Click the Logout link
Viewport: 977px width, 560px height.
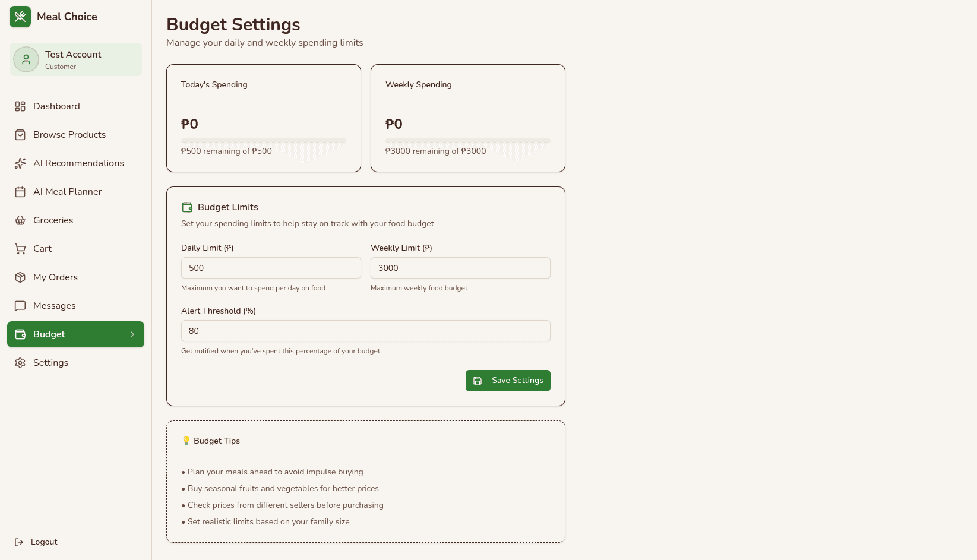click(44, 542)
